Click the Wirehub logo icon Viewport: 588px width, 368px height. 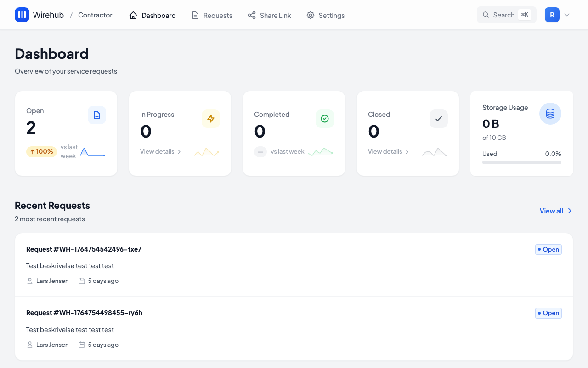(22, 15)
